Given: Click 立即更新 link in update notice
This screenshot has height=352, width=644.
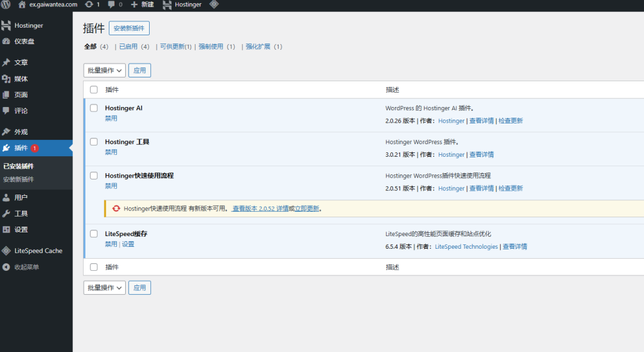Looking at the screenshot, I should [x=306, y=208].
